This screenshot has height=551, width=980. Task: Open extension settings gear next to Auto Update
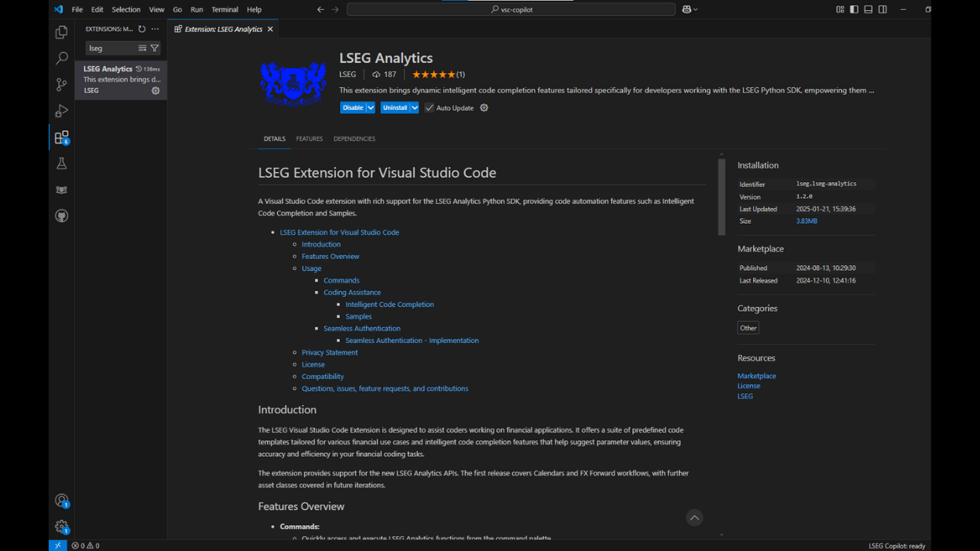coord(484,108)
